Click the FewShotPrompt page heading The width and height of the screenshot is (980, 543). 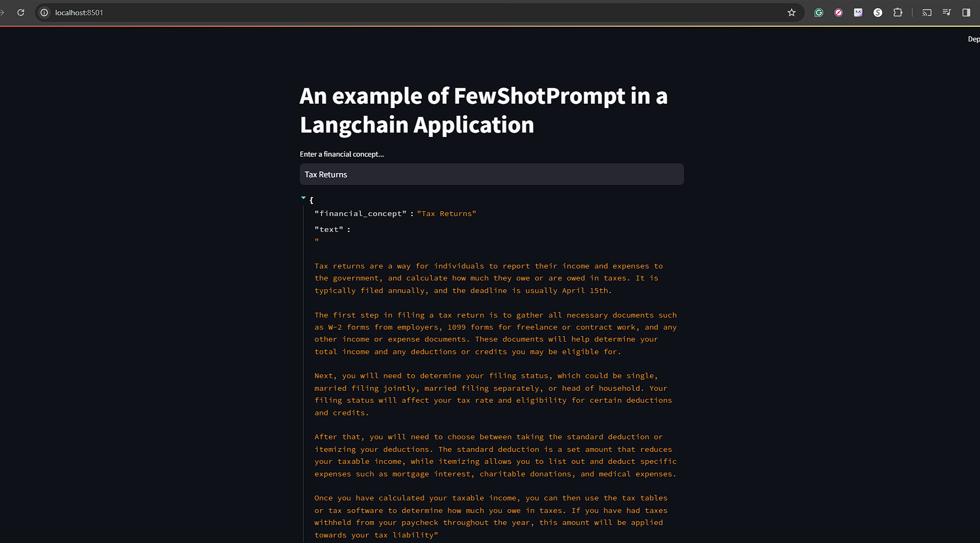click(x=484, y=110)
